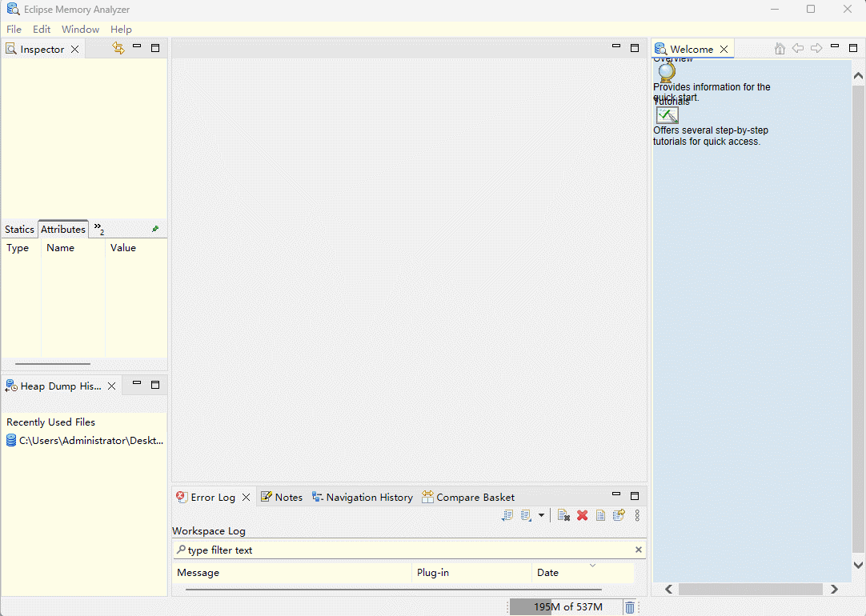Open the Window menu
The height and width of the screenshot is (616, 866).
pos(80,30)
